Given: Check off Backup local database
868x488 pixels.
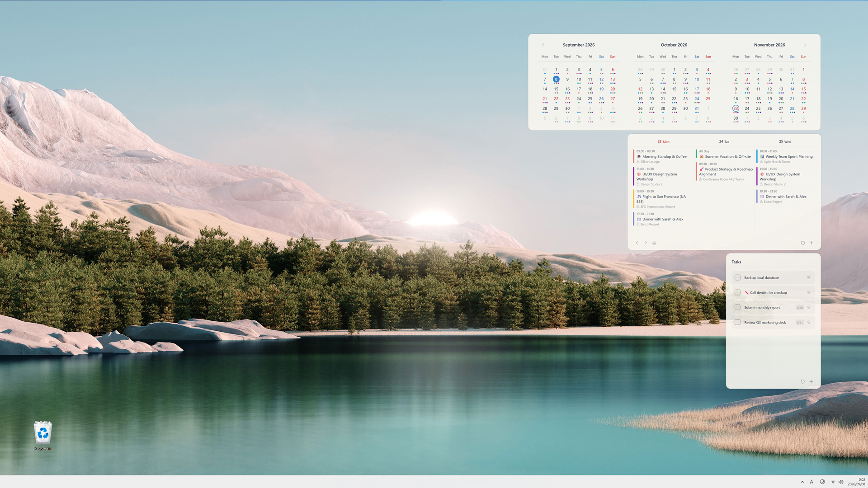Looking at the screenshot, I should [737, 277].
